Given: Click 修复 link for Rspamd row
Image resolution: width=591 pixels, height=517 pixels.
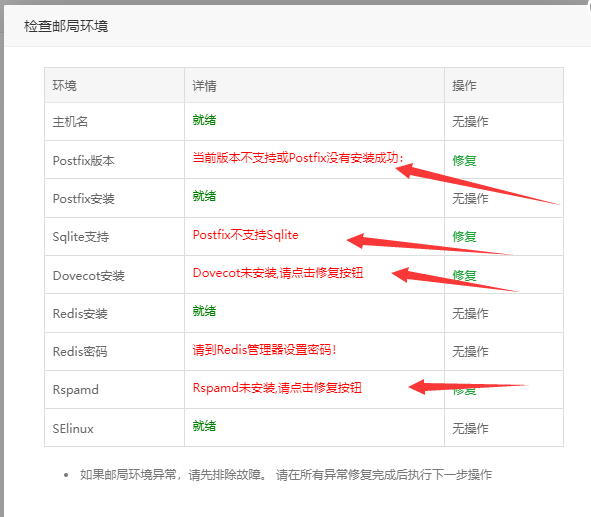Looking at the screenshot, I should [464, 390].
